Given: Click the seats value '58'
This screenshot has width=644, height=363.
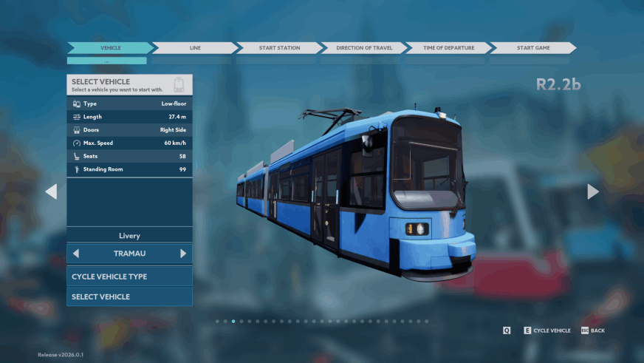Looking at the screenshot, I should pyautogui.click(x=182, y=156).
